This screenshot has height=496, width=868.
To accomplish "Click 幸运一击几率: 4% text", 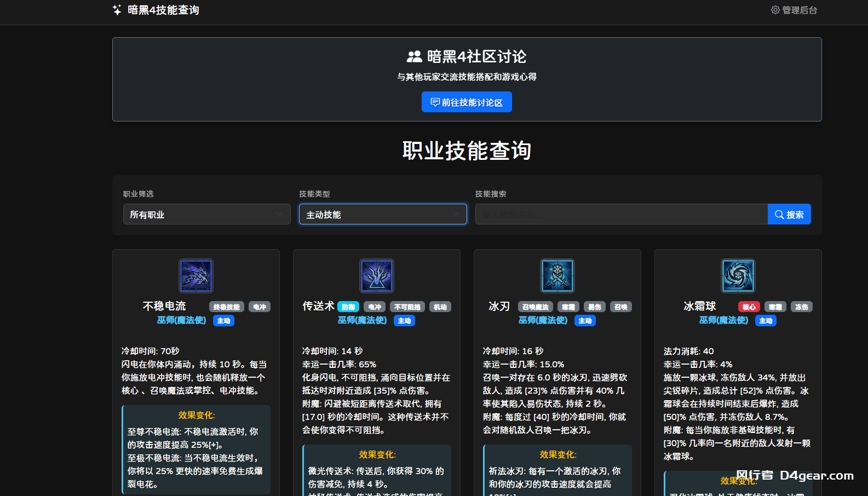I will pos(698,364).
